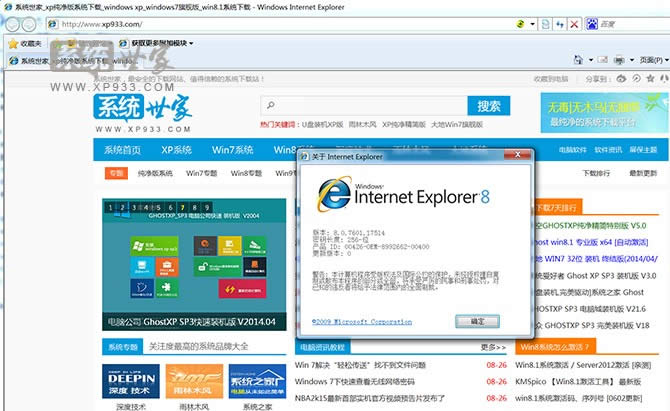Click the red X Stop loading icon

pos(574,24)
